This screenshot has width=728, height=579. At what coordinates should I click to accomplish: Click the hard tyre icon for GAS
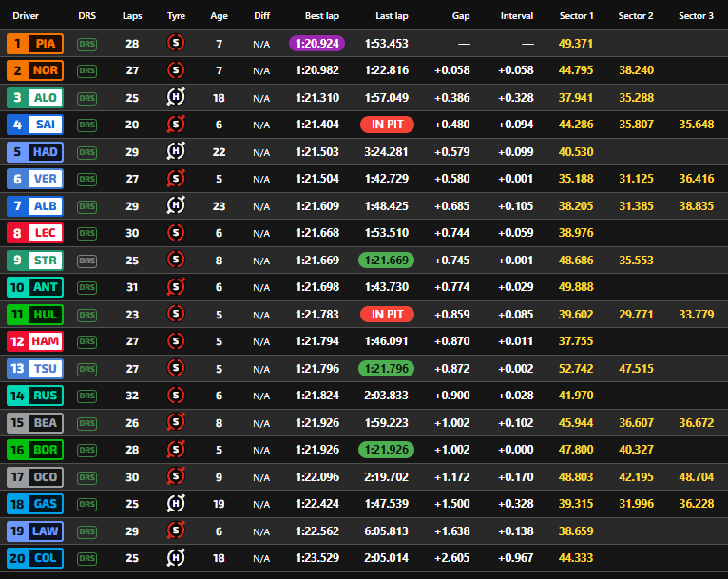(176, 504)
